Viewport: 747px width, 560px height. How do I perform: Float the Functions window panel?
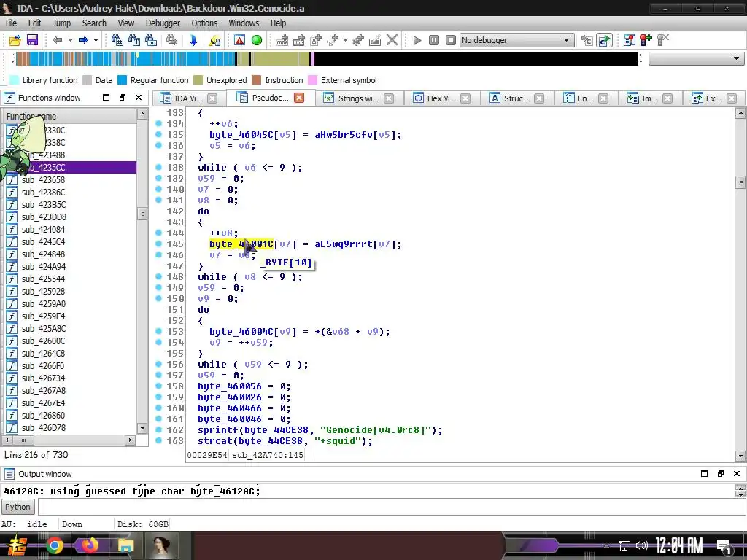pyautogui.click(x=123, y=98)
